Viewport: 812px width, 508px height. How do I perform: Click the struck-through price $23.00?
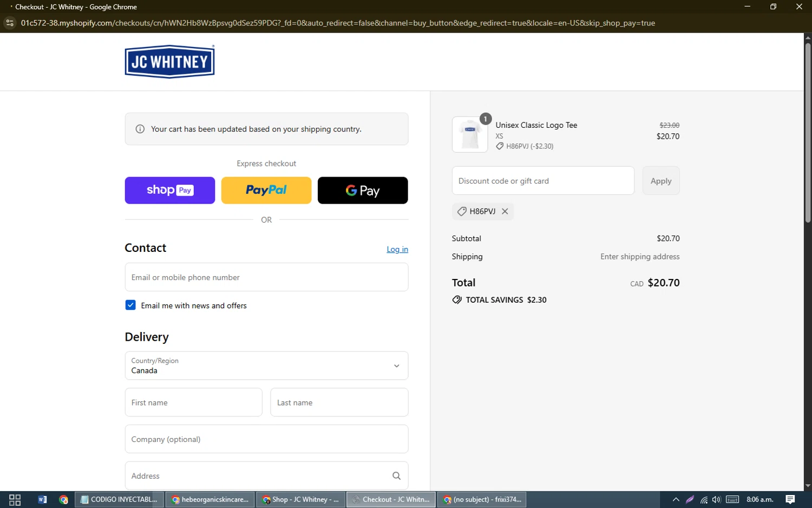670,125
